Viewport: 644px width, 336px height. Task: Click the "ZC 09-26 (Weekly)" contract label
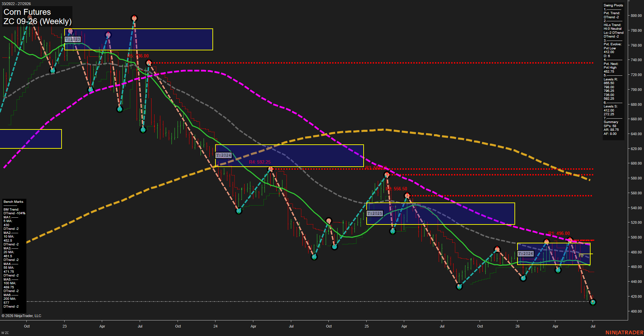38,21
